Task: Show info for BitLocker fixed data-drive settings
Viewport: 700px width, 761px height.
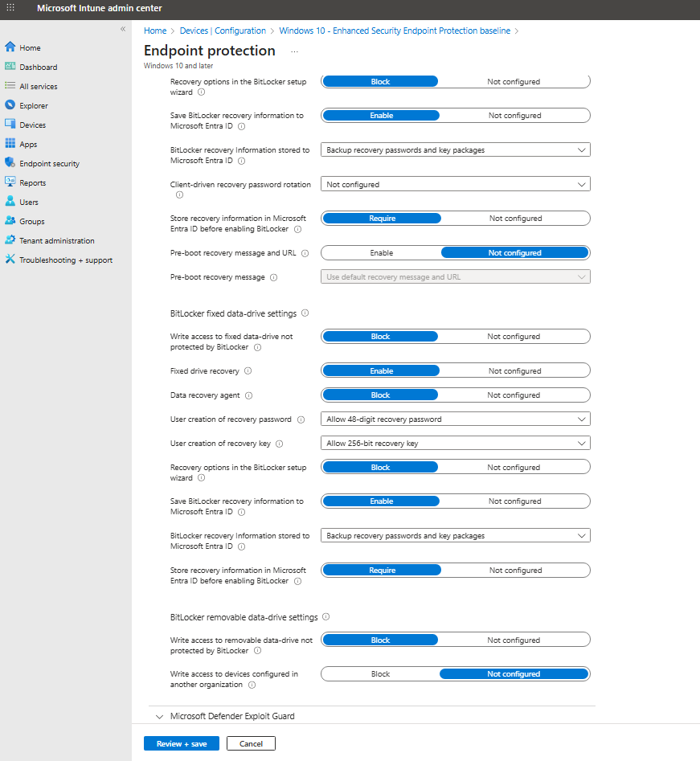Action: [x=305, y=313]
